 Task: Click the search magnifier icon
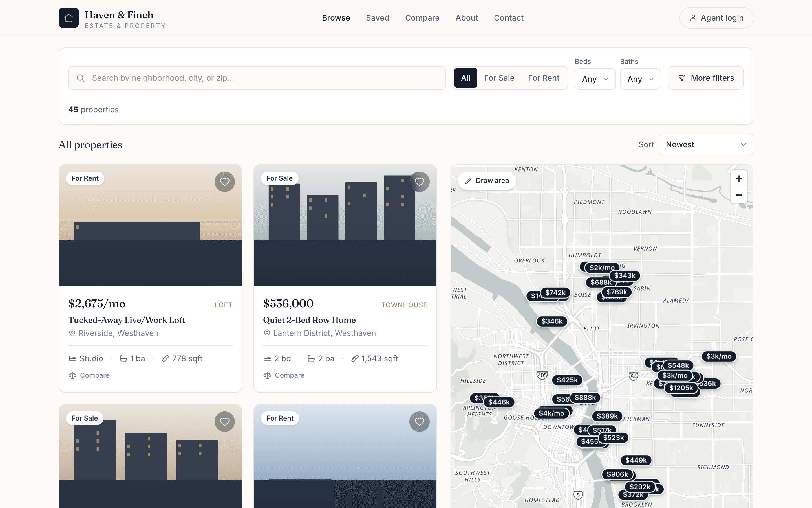click(x=81, y=78)
